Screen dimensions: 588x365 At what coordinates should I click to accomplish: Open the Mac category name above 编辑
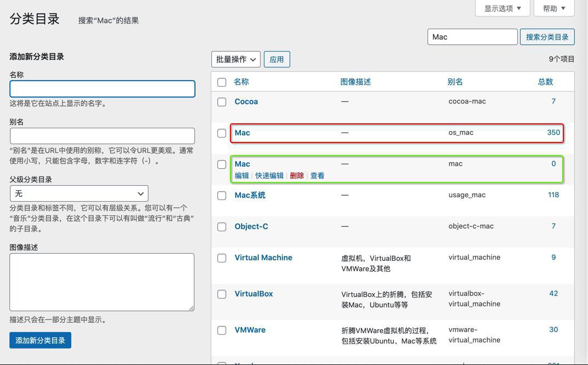pos(242,164)
